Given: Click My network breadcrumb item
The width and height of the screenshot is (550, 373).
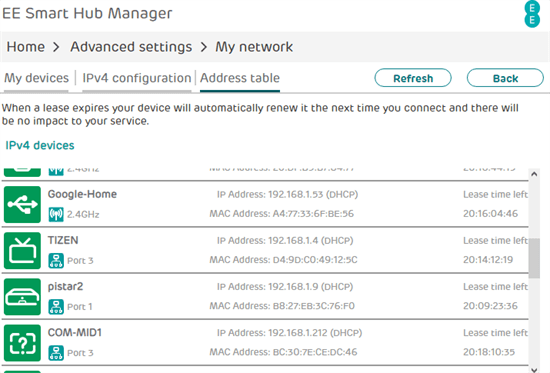Looking at the screenshot, I should tap(254, 47).
